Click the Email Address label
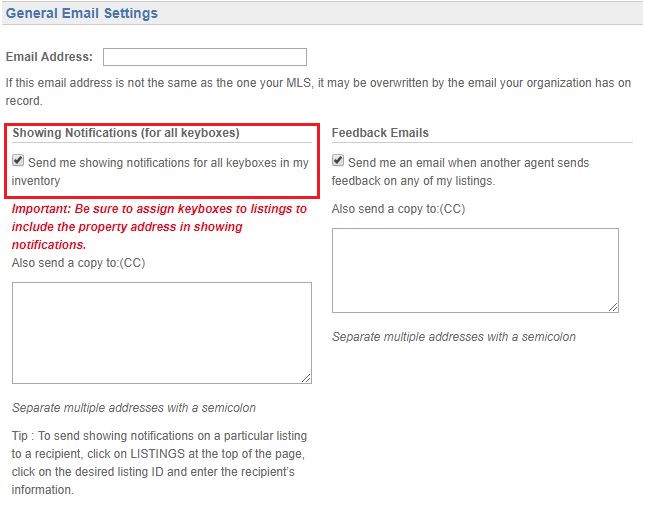The image size is (645, 506). pos(49,57)
